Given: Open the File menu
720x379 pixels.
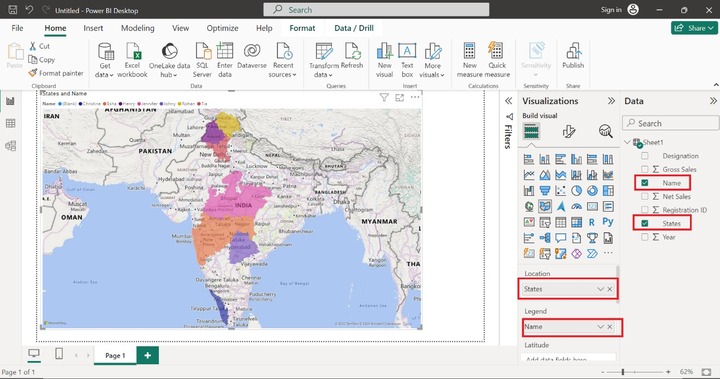Looking at the screenshot, I should tap(17, 28).
